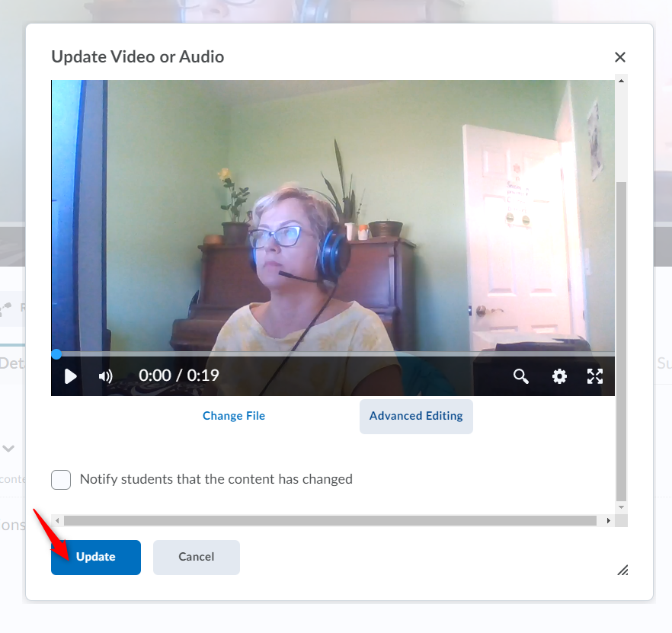Mute the video player volume

(x=106, y=376)
